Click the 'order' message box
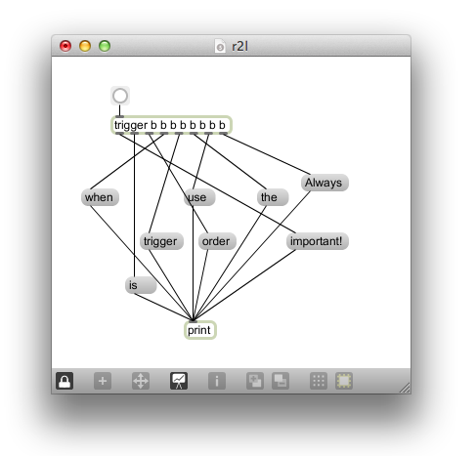 217,241
